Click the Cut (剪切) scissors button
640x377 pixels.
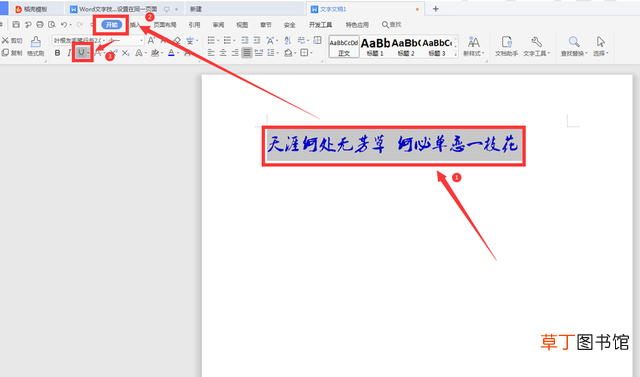pos(12,40)
